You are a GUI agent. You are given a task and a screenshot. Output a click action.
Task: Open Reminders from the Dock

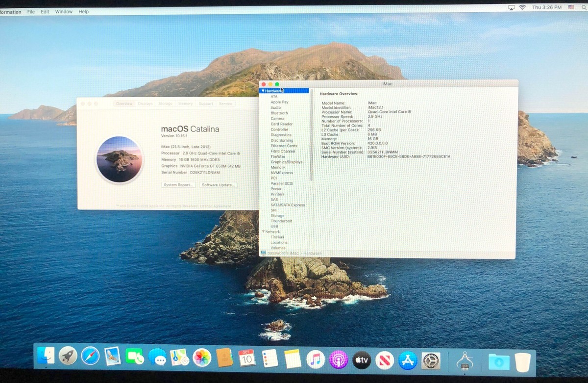[x=270, y=358]
